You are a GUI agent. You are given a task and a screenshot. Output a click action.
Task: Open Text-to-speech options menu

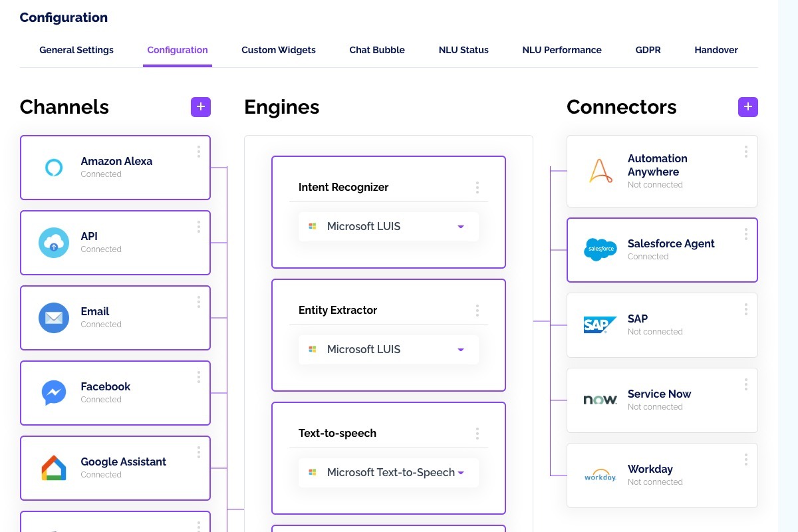pyautogui.click(x=477, y=434)
